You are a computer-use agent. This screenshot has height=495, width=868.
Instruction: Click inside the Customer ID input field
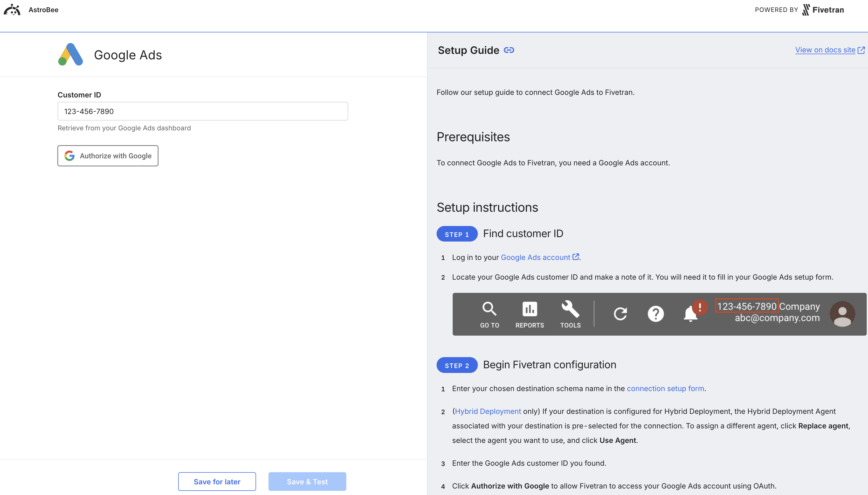point(202,111)
